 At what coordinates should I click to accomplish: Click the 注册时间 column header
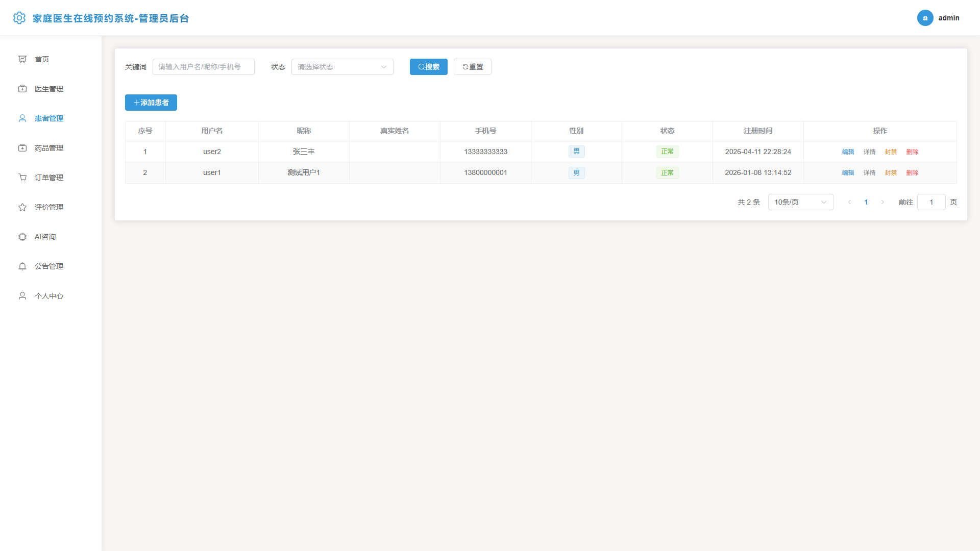758,131
